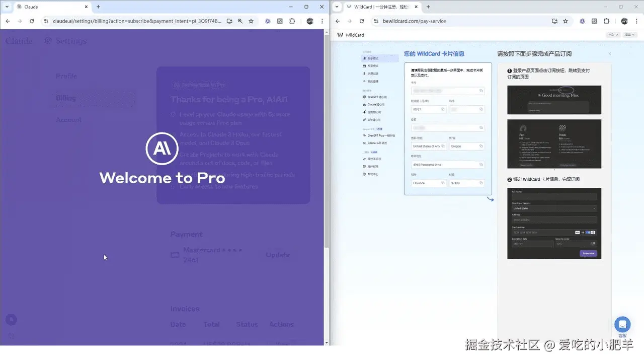Open the 客服 customer service chat bubble
This screenshot has width=644, height=362.
tap(622, 324)
